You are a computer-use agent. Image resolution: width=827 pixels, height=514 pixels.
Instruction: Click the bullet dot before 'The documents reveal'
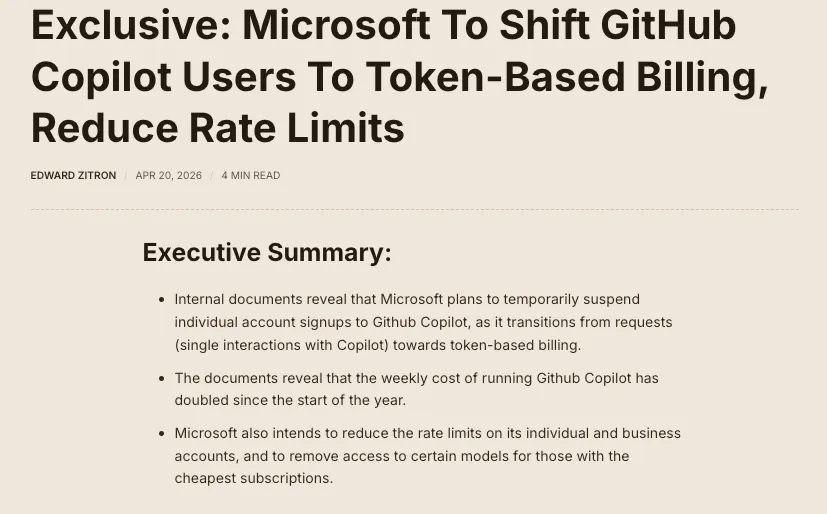tap(162, 379)
